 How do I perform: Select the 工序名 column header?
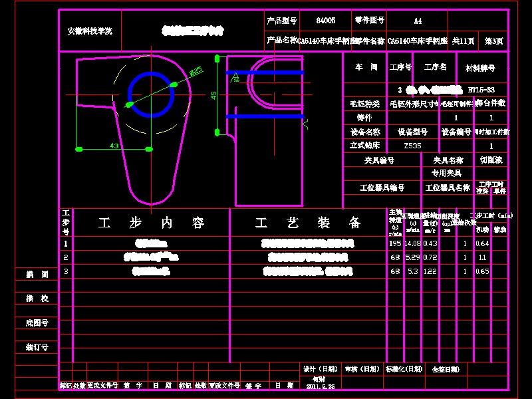point(436,67)
